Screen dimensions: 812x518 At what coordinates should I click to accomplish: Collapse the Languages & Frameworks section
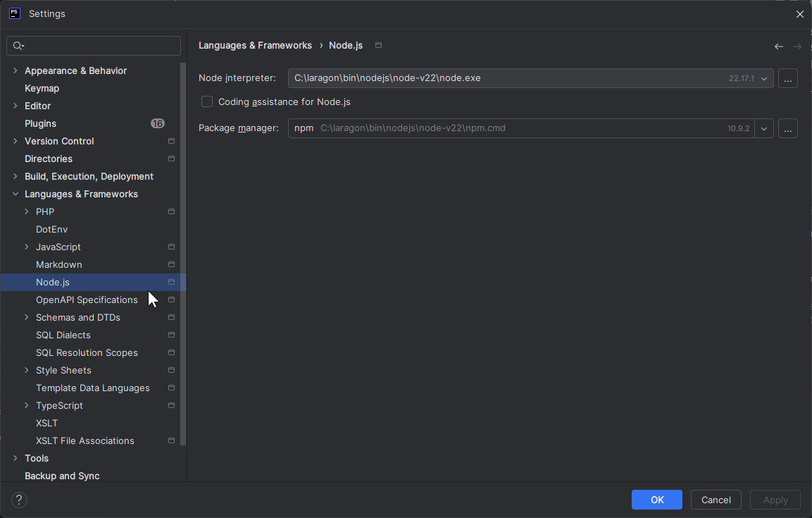point(15,194)
